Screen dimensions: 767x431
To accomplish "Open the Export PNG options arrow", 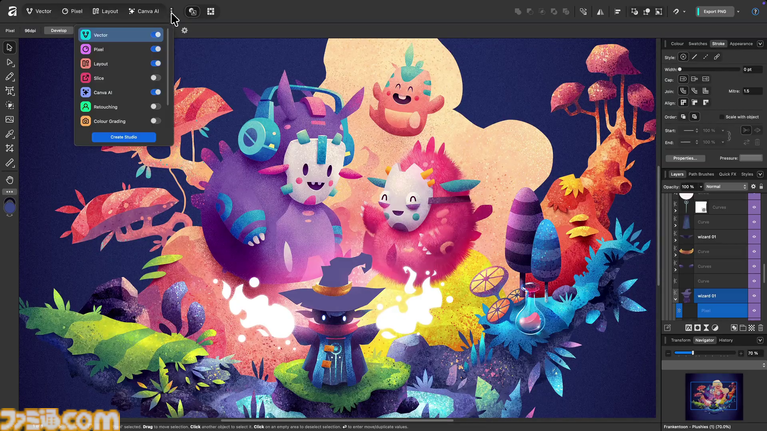I will [x=737, y=11].
